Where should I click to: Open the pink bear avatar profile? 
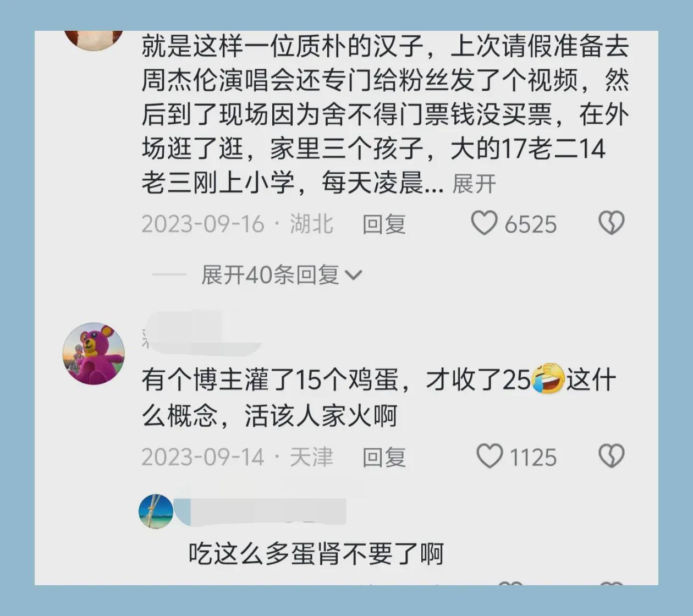click(x=94, y=354)
